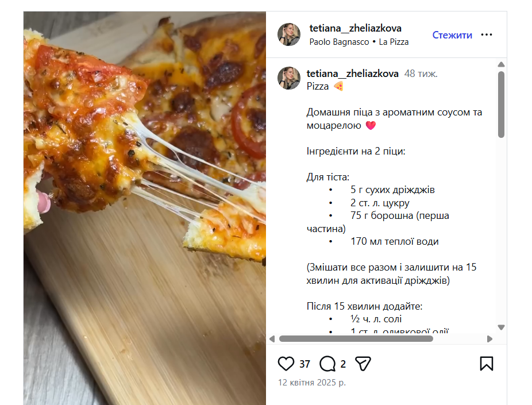Click the horizontal scrollbar right arrow

point(490,339)
